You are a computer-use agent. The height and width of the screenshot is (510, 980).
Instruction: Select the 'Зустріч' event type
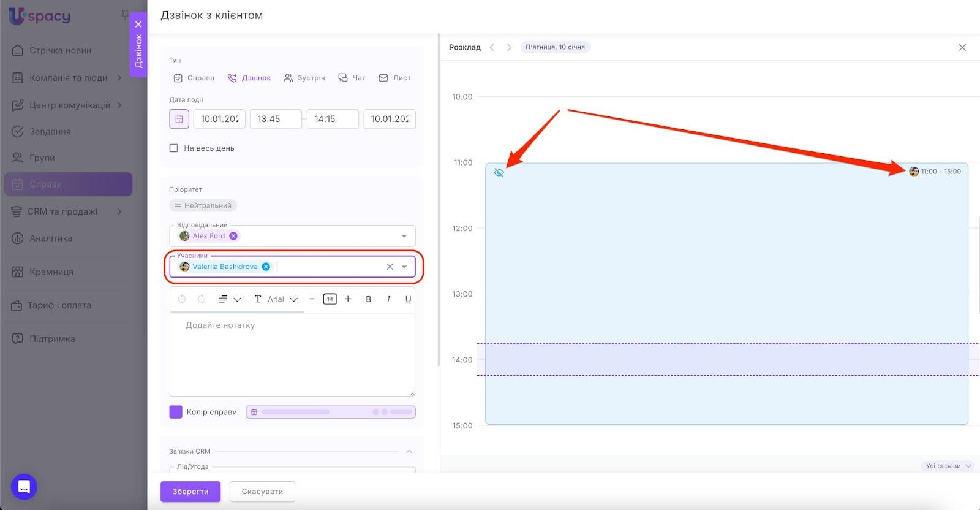click(304, 78)
